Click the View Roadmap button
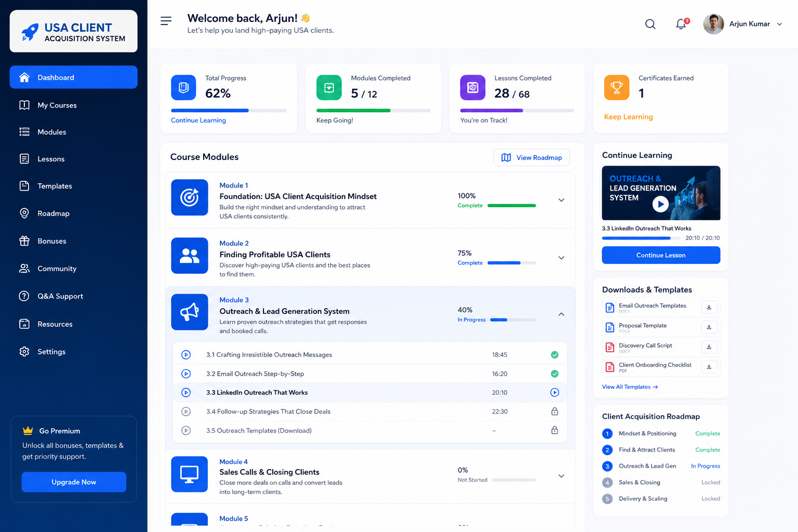 [x=531, y=157]
